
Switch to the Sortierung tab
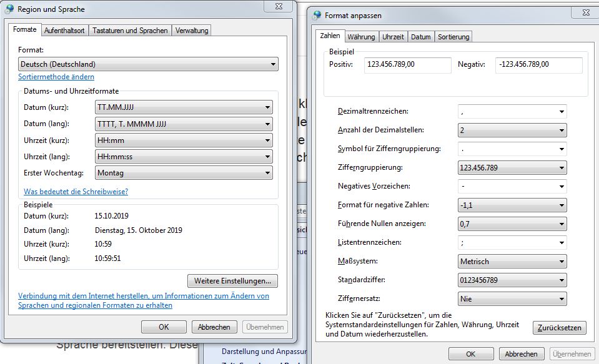(453, 37)
